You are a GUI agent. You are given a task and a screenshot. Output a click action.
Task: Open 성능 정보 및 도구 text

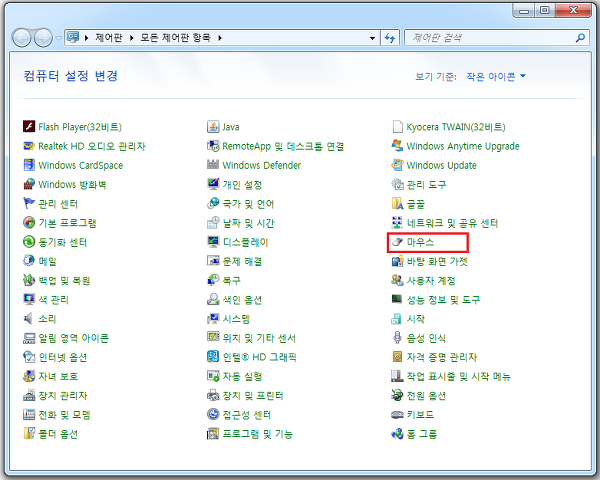click(x=443, y=300)
